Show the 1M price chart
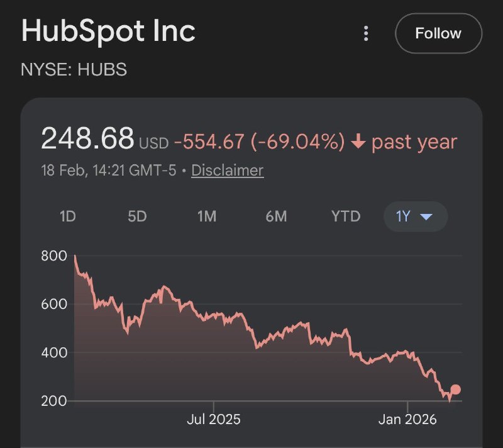The width and height of the screenshot is (503, 448). pyautogui.click(x=206, y=216)
